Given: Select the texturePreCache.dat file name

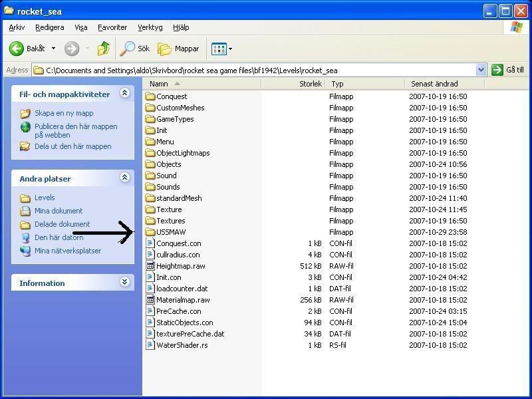Looking at the screenshot, I should 190,334.
